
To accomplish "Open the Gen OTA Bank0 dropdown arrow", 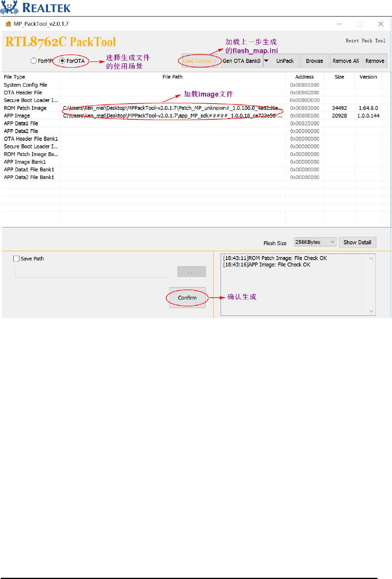I will click(x=266, y=61).
